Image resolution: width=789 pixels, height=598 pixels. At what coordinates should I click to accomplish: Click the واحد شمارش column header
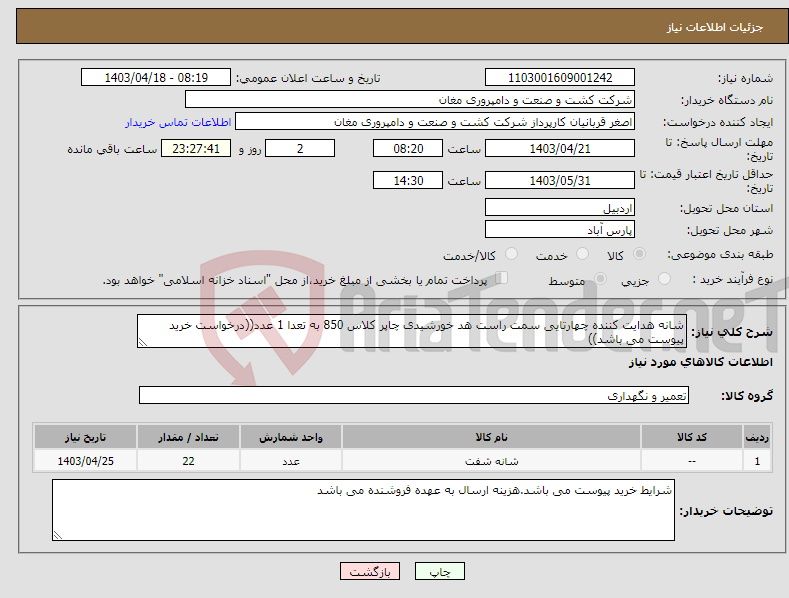pyautogui.click(x=291, y=437)
